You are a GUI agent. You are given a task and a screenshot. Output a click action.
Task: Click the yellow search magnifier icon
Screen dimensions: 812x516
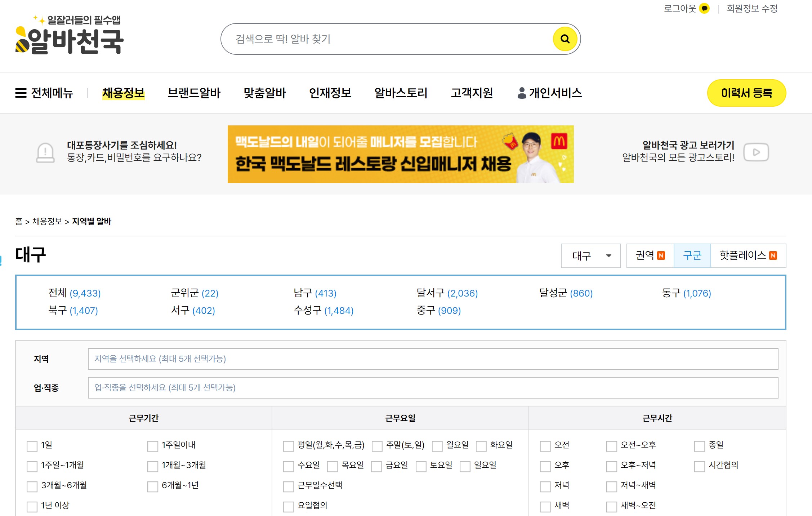[x=565, y=39]
